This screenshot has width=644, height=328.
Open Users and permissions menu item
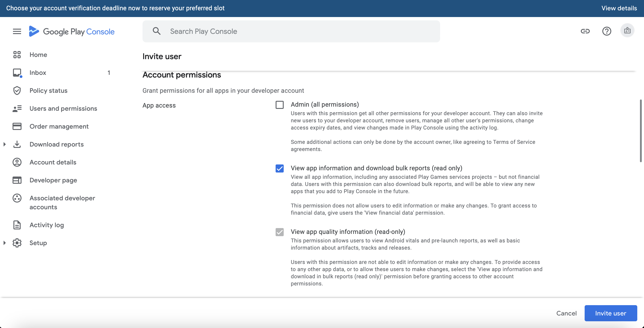pyautogui.click(x=63, y=108)
